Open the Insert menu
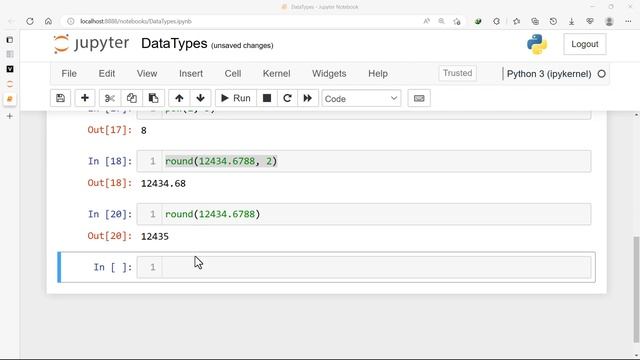The height and width of the screenshot is (360, 640). pos(191,74)
